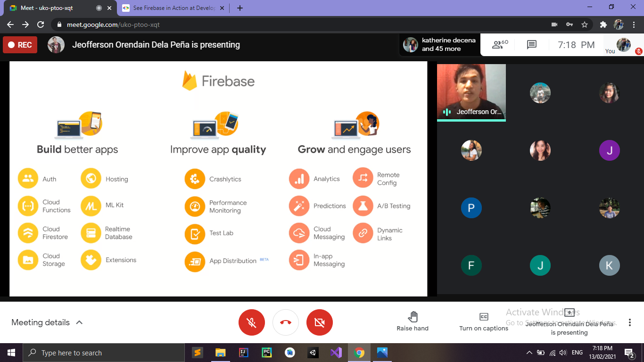Click the Auth icon on slide
This screenshot has width=644, height=362.
(28, 178)
